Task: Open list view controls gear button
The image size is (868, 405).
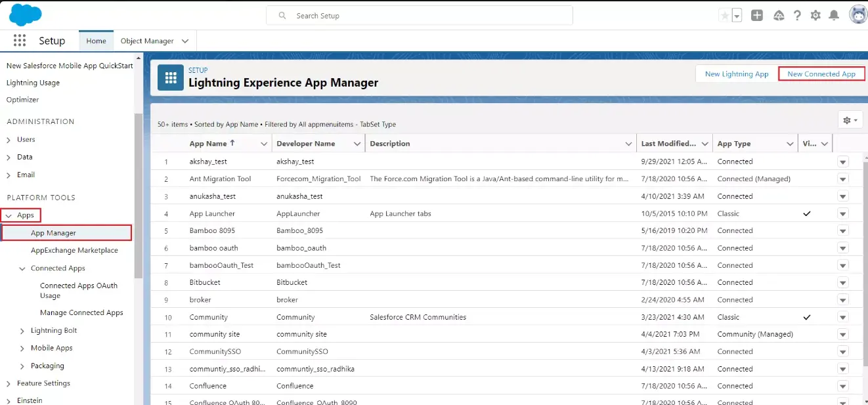Action: pyautogui.click(x=850, y=120)
